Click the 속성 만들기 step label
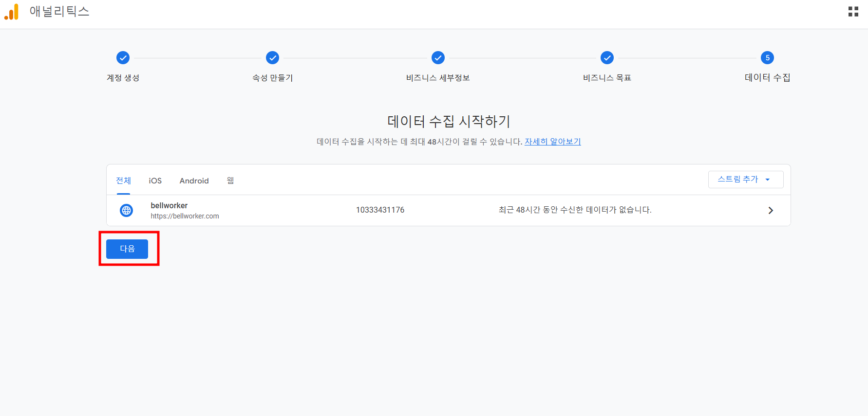The image size is (868, 416). click(272, 78)
